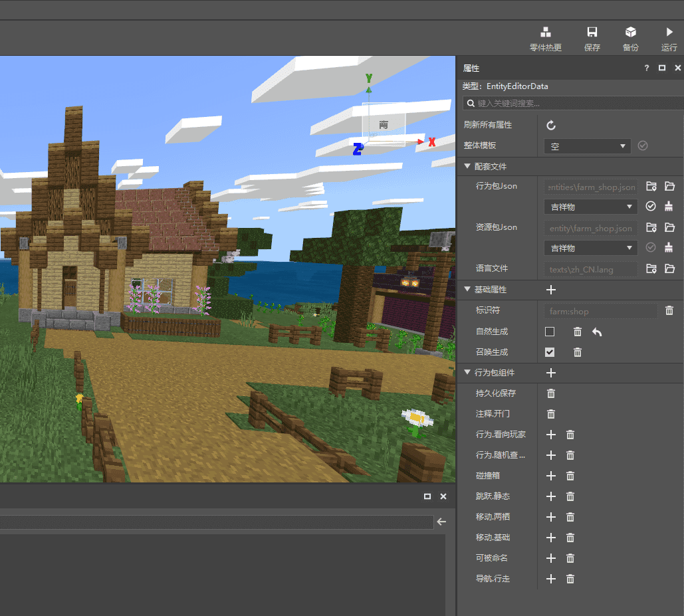Click the red X axis gizmo label
This screenshot has height=616, width=684.
tap(432, 142)
